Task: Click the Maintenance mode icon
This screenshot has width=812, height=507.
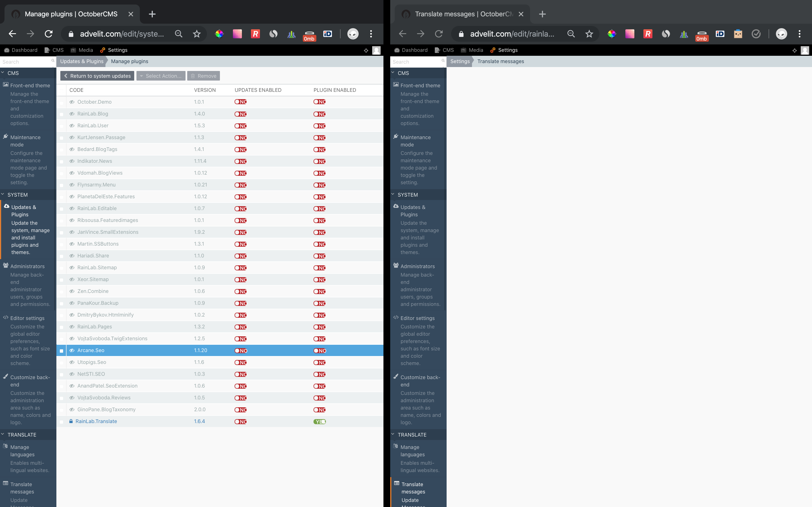Action: [5, 137]
